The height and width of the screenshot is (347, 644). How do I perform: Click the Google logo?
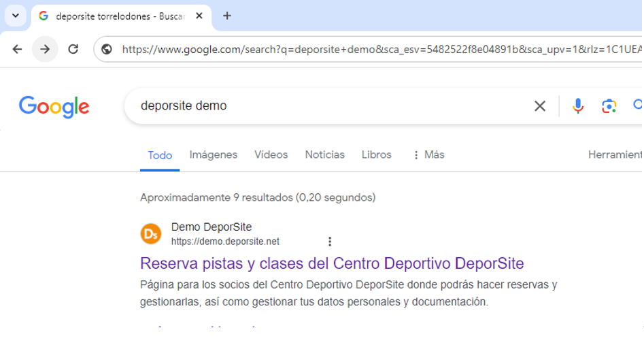(54, 107)
